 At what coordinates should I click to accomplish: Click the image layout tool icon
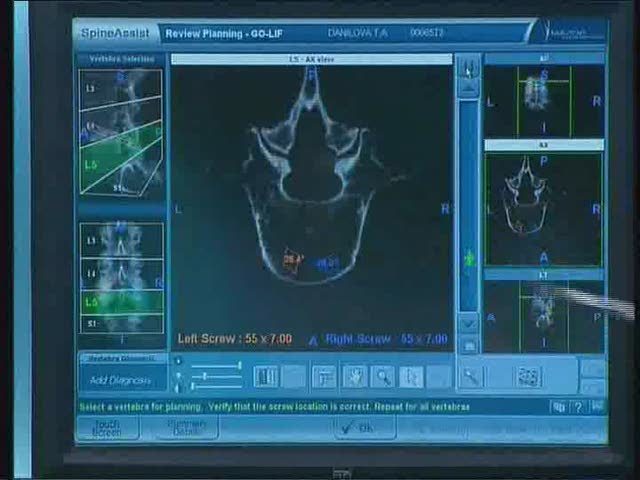[323, 376]
